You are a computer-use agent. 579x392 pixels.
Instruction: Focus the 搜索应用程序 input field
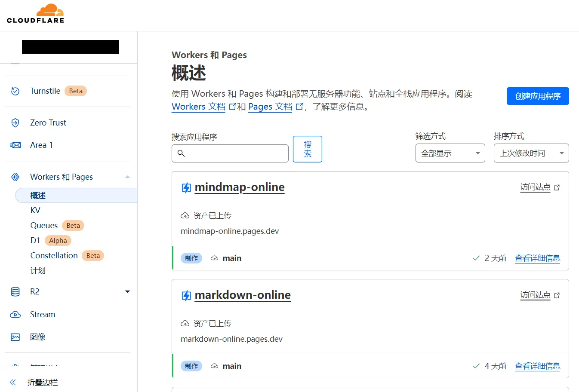[x=230, y=153]
